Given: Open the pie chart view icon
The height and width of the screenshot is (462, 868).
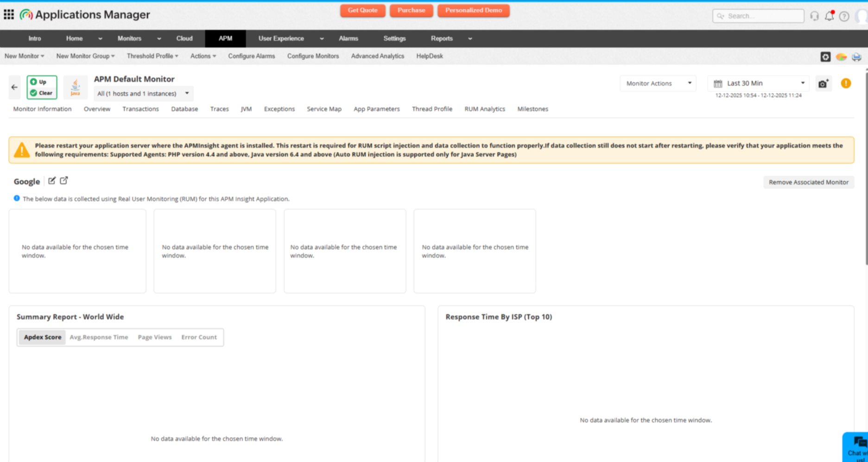Looking at the screenshot, I should tap(840, 56).
